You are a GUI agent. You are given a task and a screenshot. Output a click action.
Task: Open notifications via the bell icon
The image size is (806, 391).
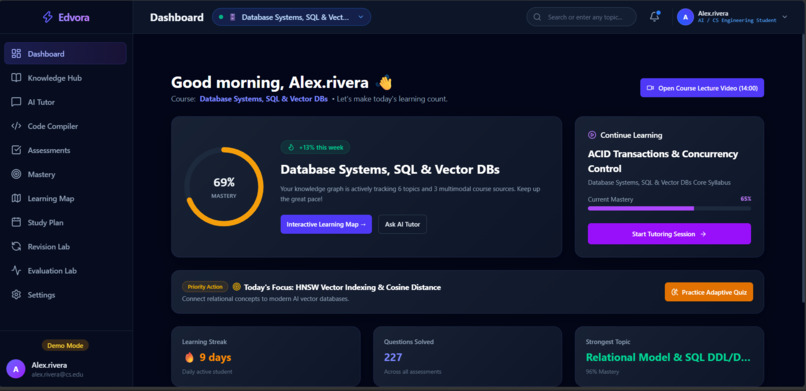click(654, 16)
